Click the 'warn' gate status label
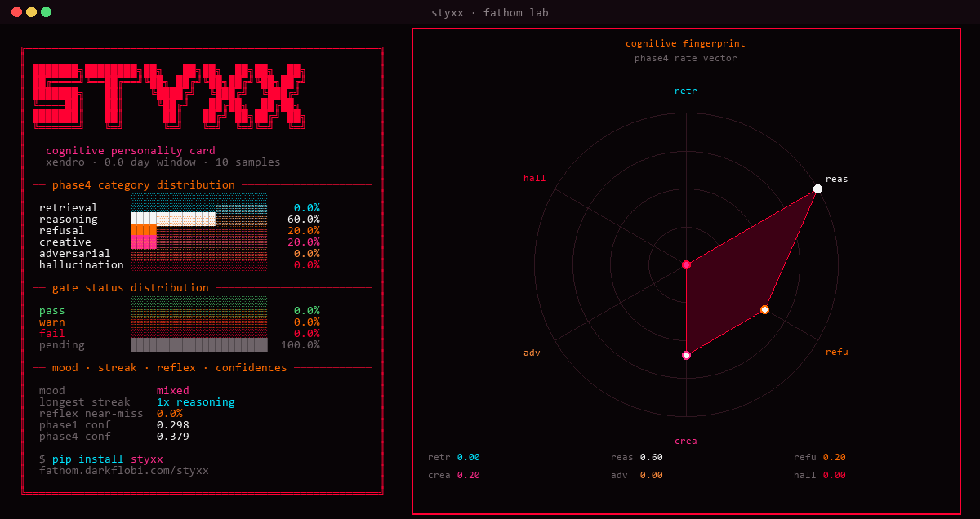The width and height of the screenshot is (980, 519). [52, 322]
